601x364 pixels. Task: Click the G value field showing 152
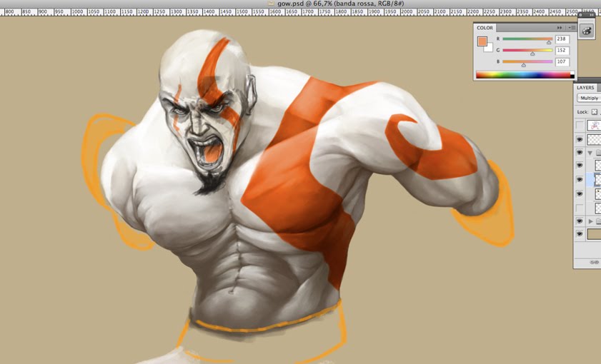[562, 51]
